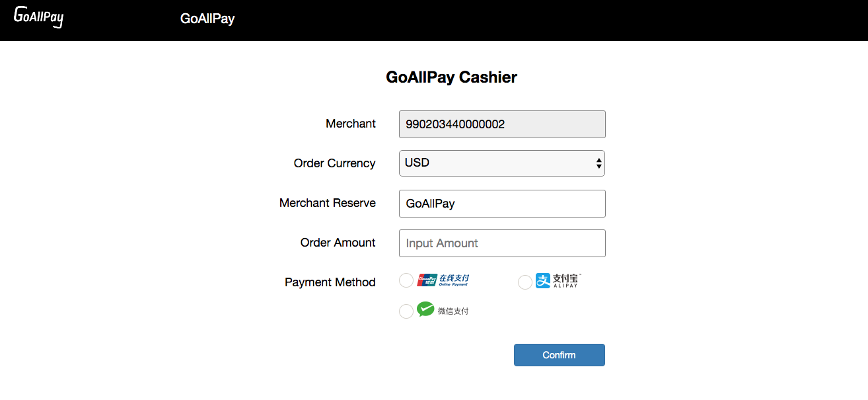The image size is (868, 400).
Task: Focus the Order Amount input field
Action: click(502, 243)
